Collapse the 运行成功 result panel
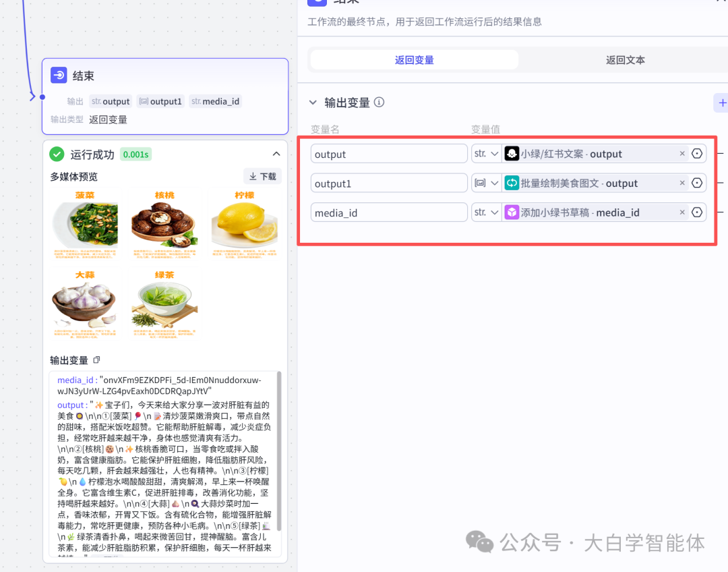The height and width of the screenshot is (572, 728). coord(276,154)
